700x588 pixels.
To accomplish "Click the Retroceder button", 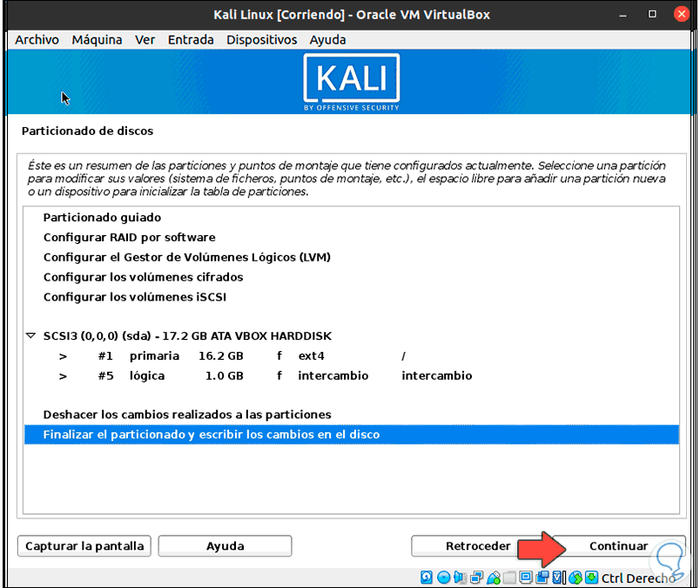I will [478, 546].
